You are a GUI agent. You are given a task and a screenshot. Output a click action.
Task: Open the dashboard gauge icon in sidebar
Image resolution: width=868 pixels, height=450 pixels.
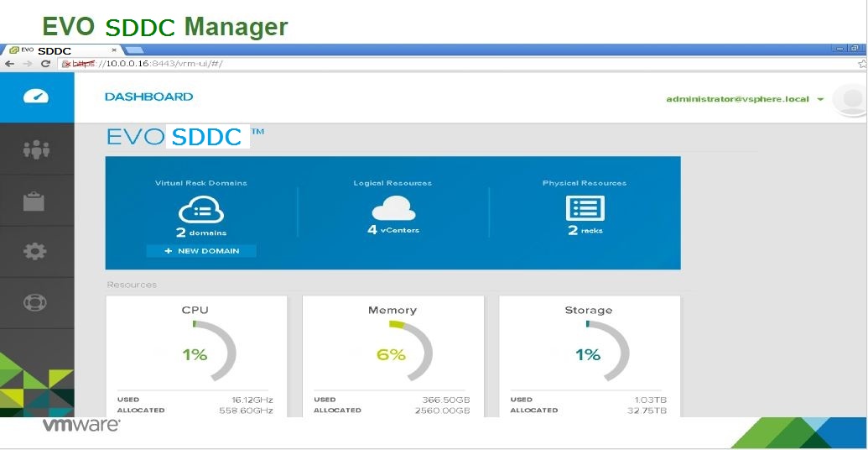36,97
